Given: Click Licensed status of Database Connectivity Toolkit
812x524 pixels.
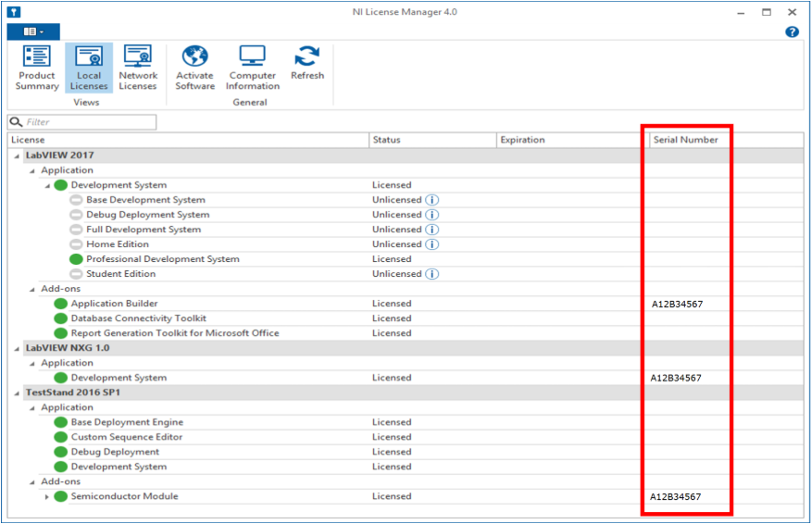Looking at the screenshot, I should pyautogui.click(x=392, y=318).
